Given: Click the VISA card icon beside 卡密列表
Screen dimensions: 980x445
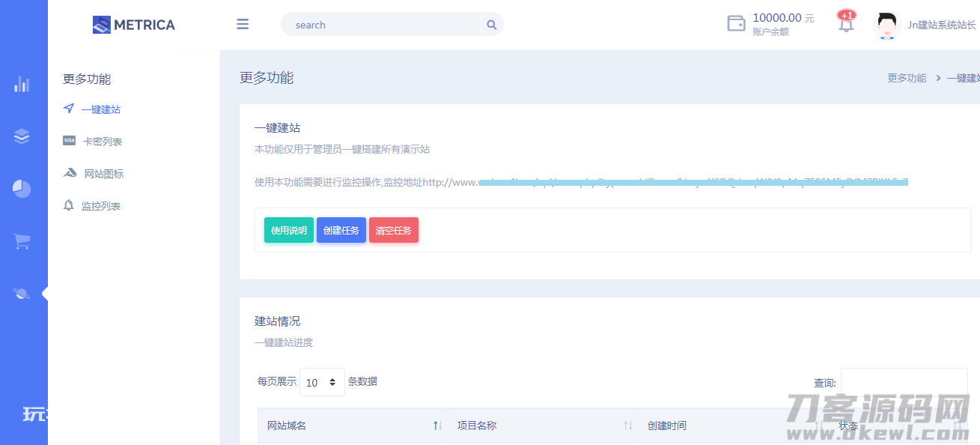Looking at the screenshot, I should (x=69, y=141).
